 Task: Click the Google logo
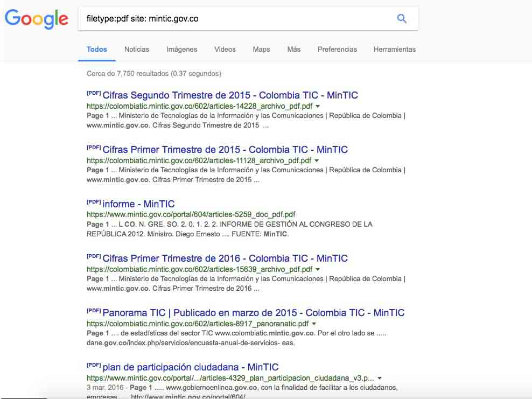pyautogui.click(x=37, y=19)
